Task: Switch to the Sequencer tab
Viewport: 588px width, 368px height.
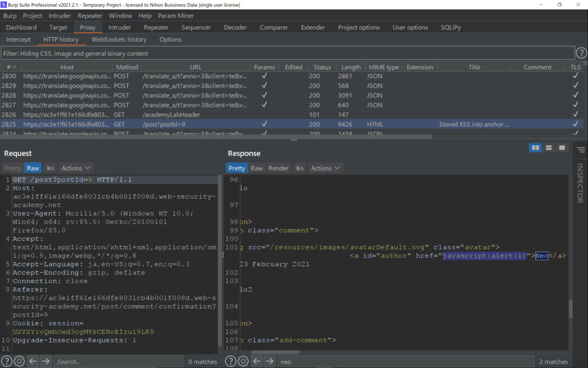Action: (196, 27)
